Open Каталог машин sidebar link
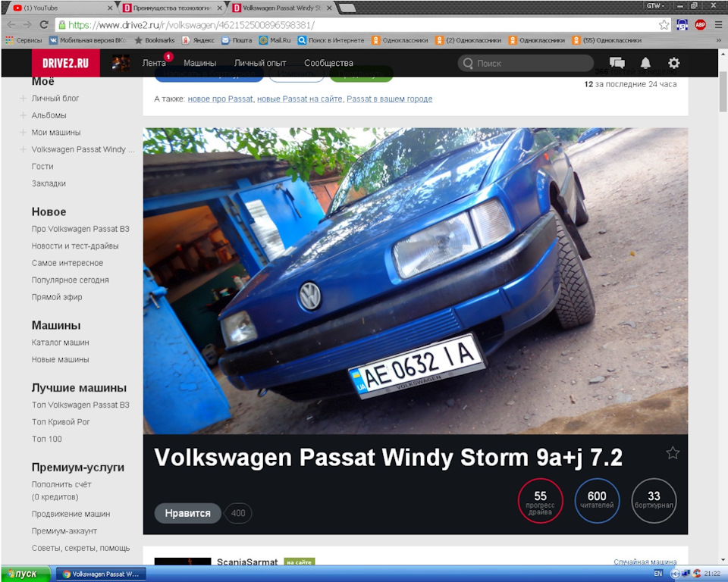 pyautogui.click(x=61, y=343)
